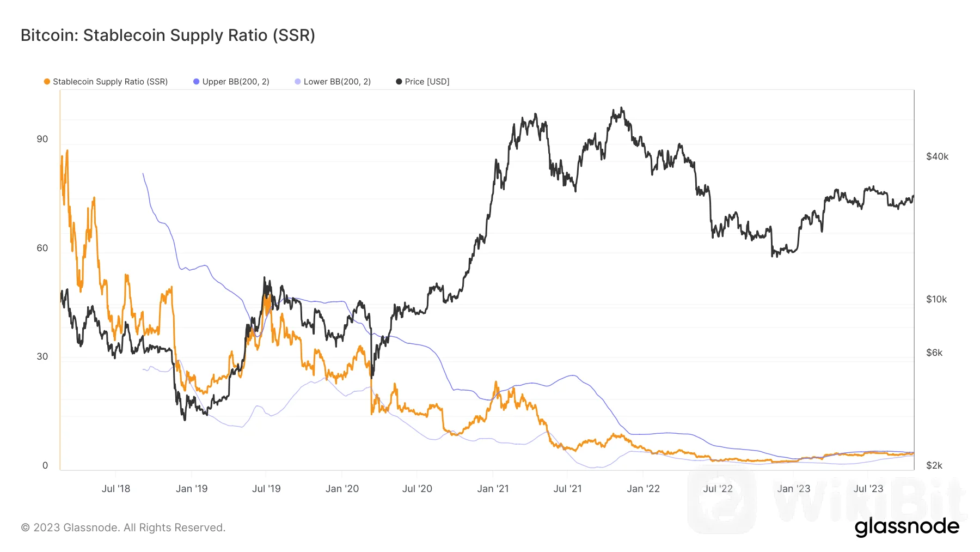Click the Glassnode copyright notice text
This screenshot has width=980, height=552.
(123, 527)
